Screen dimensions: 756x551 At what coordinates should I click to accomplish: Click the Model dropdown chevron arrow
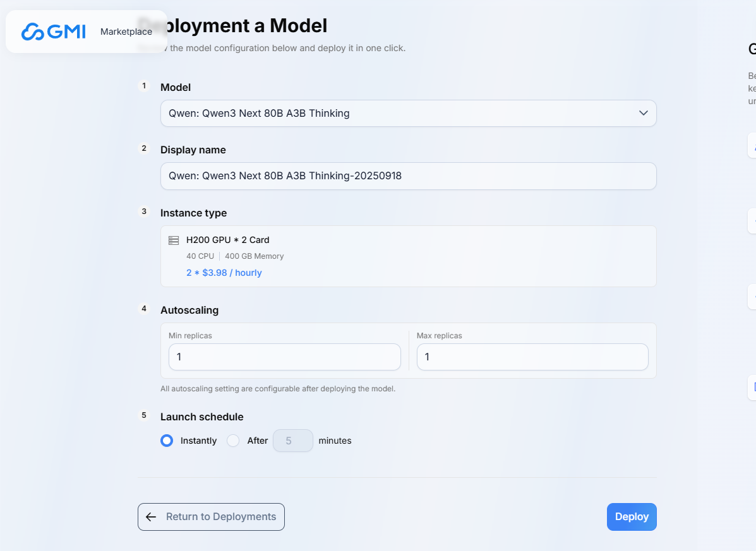[643, 113]
